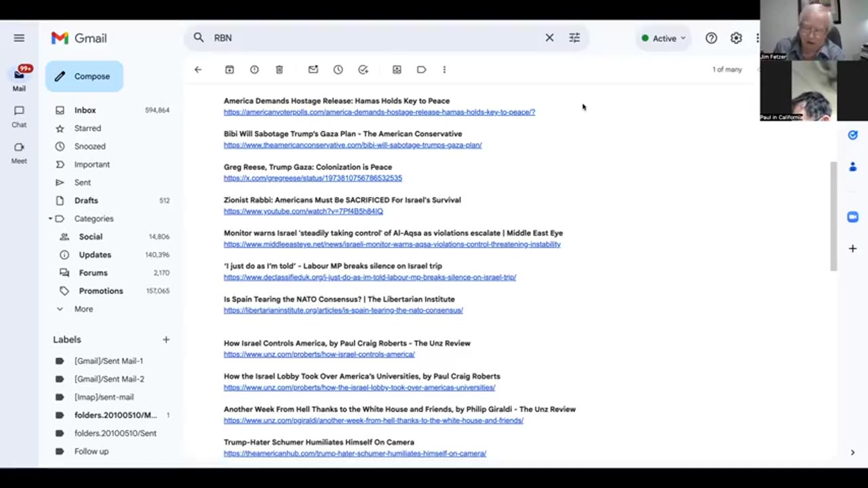Screen dimensions: 868x488
Task: Open the Contacts side panel icon
Action: pos(852,167)
